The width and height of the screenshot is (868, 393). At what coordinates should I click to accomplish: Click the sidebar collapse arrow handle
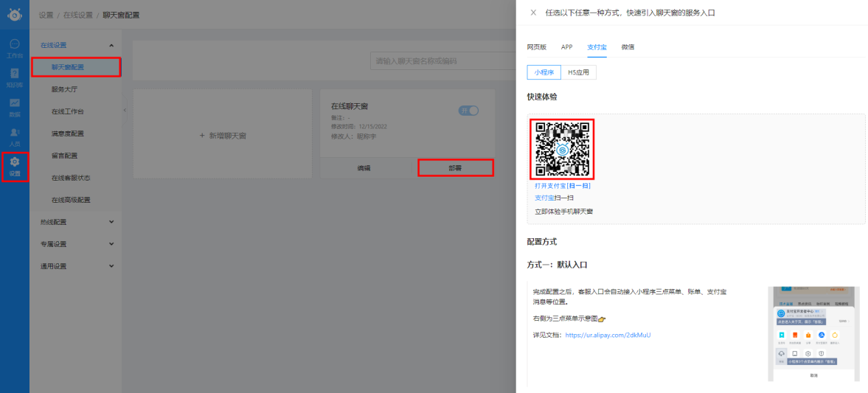point(125,111)
